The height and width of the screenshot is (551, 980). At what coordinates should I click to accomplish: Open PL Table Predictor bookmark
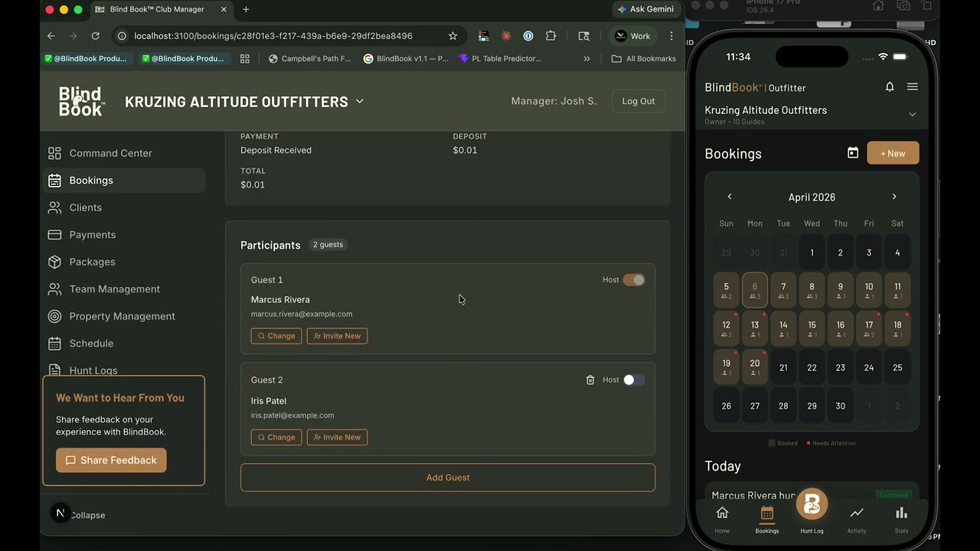point(500,58)
